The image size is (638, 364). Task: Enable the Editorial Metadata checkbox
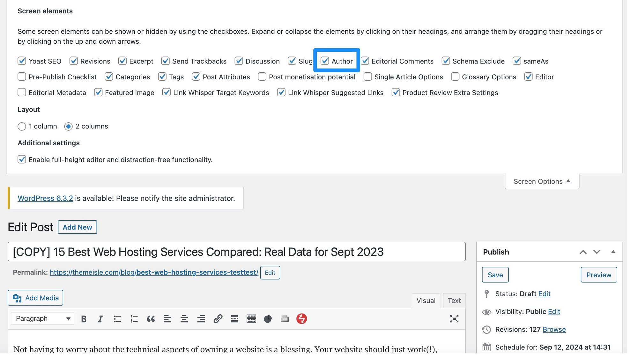pyautogui.click(x=21, y=92)
